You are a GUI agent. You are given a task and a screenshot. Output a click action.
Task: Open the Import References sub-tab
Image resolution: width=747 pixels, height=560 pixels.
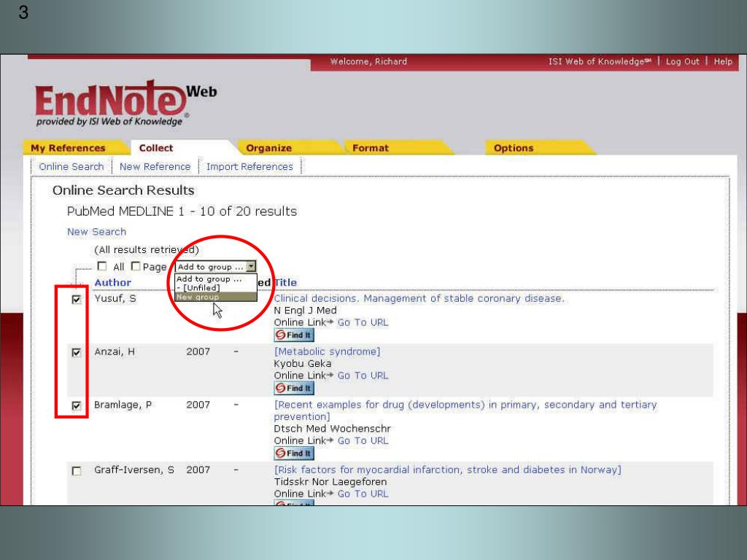tap(249, 167)
